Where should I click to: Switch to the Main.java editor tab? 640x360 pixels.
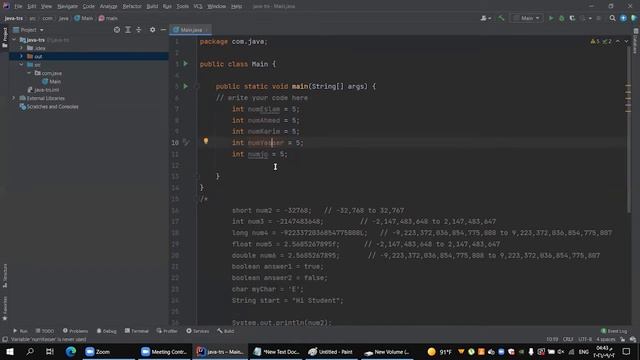(x=191, y=30)
